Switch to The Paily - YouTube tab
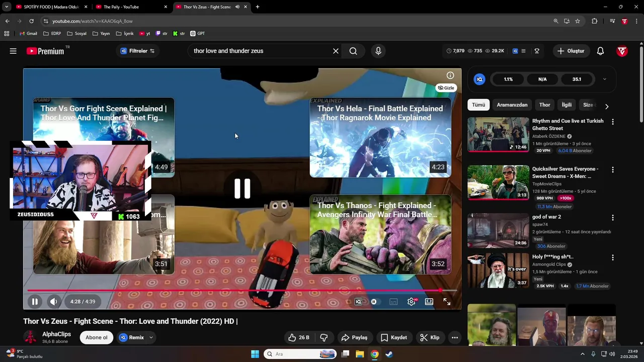The width and height of the screenshot is (644, 362). point(132,7)
